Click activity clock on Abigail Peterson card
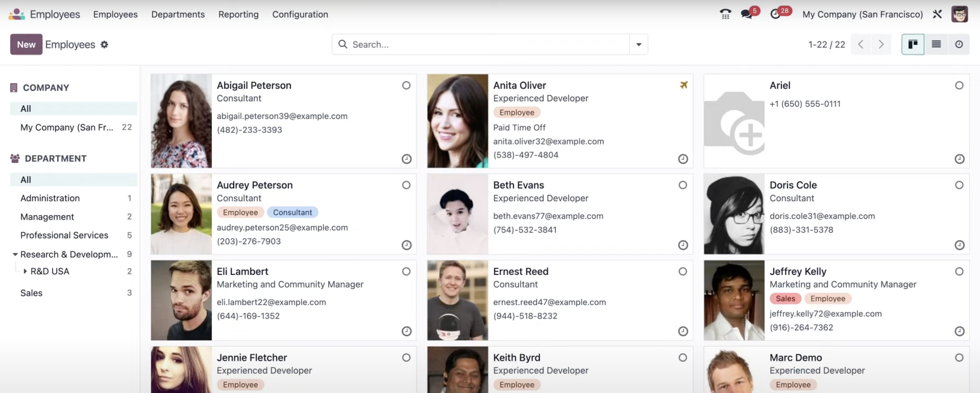980x393 pixels. coord(406,159)
